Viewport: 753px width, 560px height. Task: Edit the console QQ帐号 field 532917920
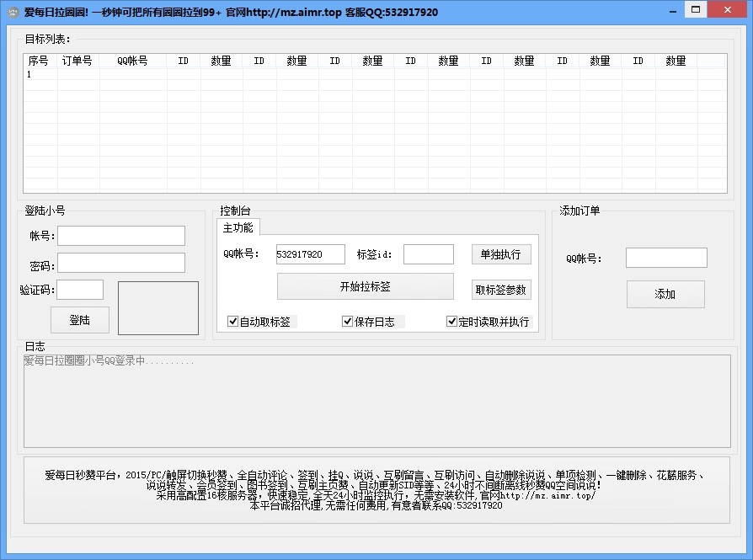310,254
